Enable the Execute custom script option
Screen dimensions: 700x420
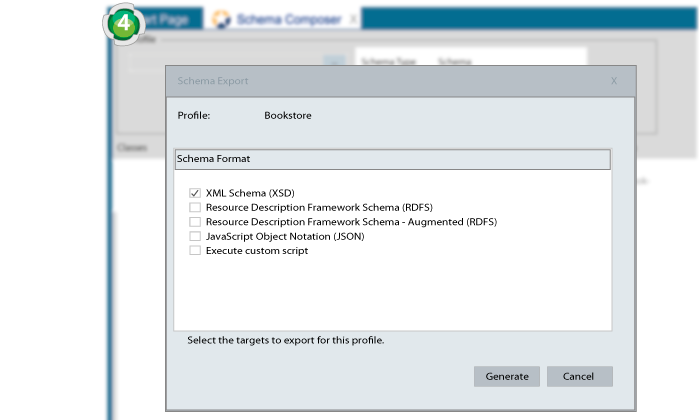(x=195, y=251)
